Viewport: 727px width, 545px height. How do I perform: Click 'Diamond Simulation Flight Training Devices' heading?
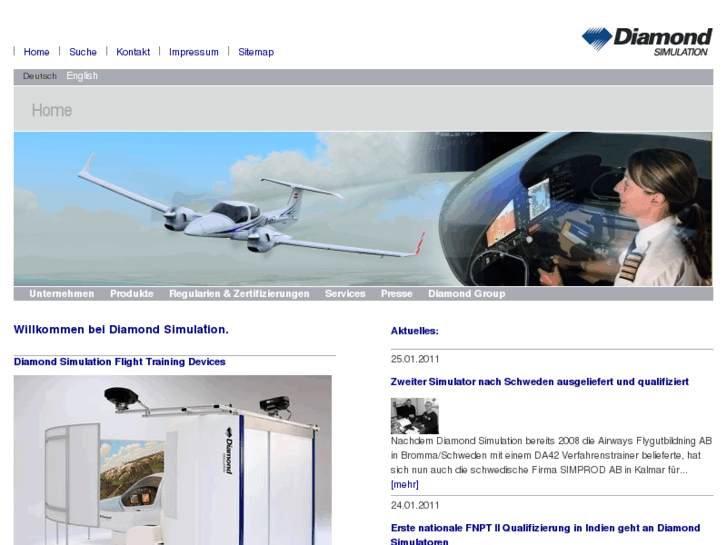[x=120, y=362]
